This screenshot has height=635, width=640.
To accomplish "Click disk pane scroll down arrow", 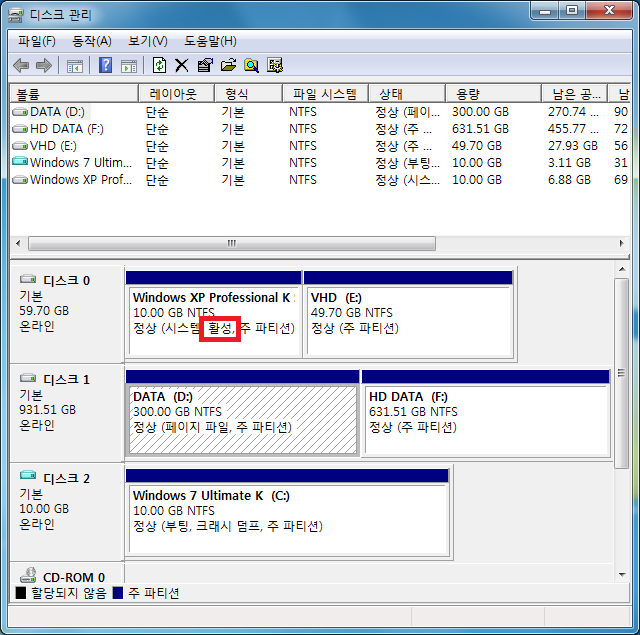I will [x=622, y=575].
